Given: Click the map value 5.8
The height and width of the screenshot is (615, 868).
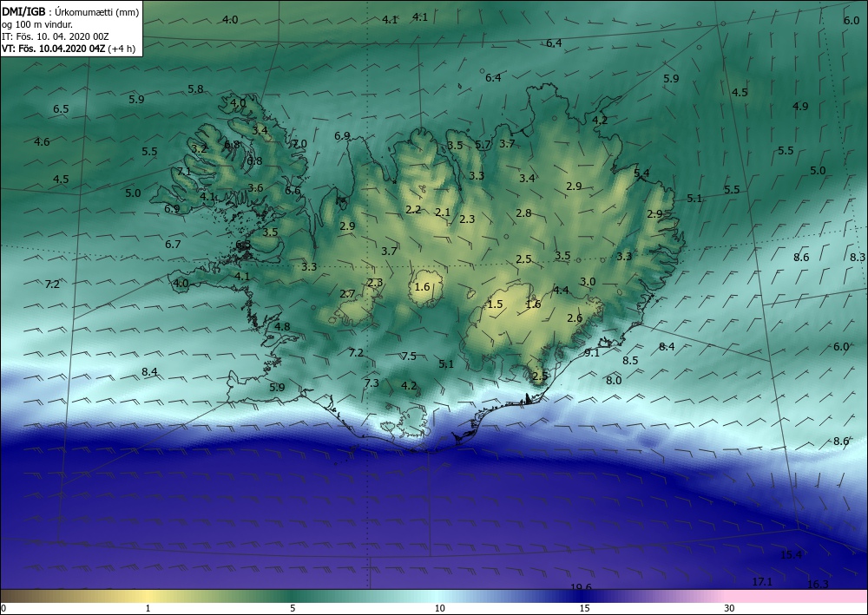Looking at the screenshot, I should (195, 89).
